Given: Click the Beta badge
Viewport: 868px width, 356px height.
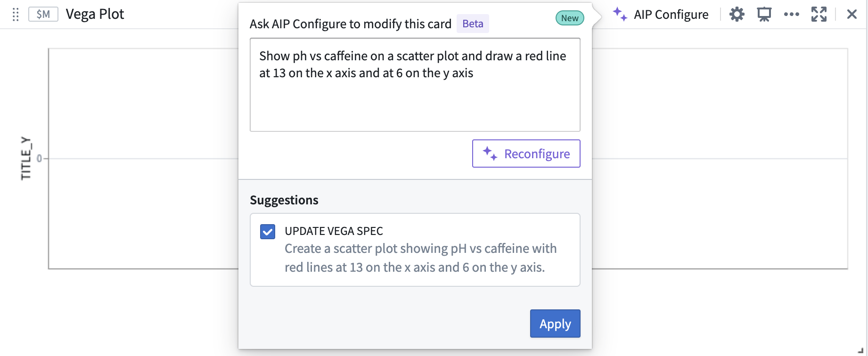Looking at the screenshot, I should tap(473, 24).
